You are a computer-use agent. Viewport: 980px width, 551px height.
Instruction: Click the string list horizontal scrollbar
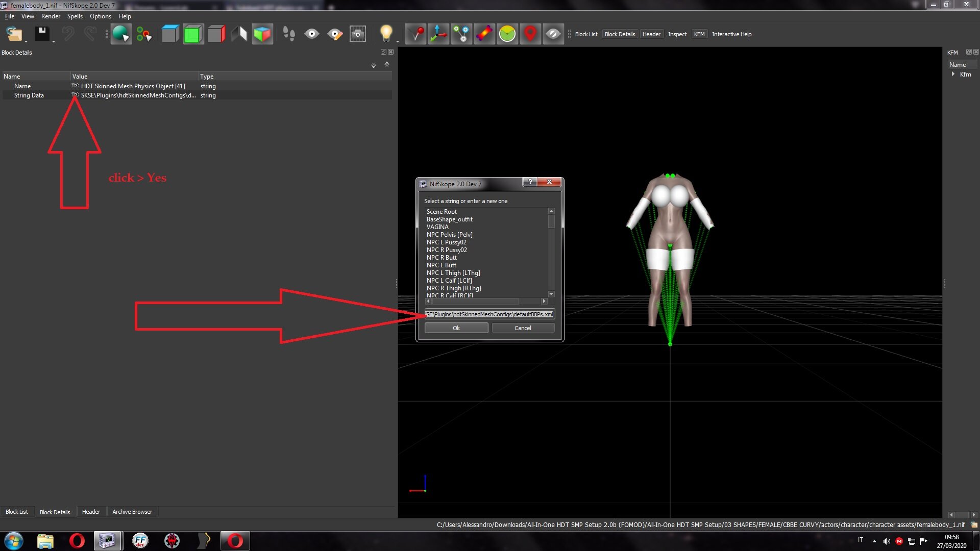click(x=486, y=302)
